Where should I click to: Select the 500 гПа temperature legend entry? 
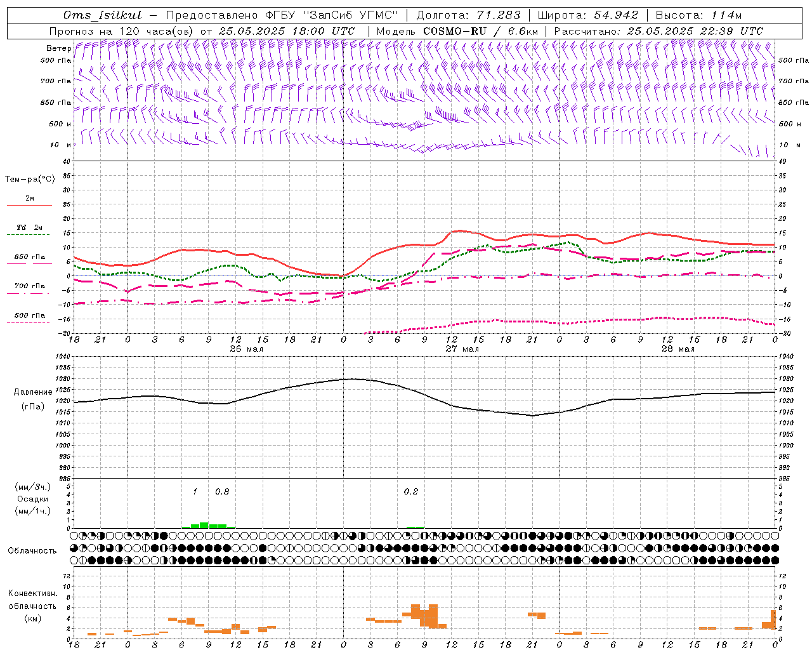point(30,315)
